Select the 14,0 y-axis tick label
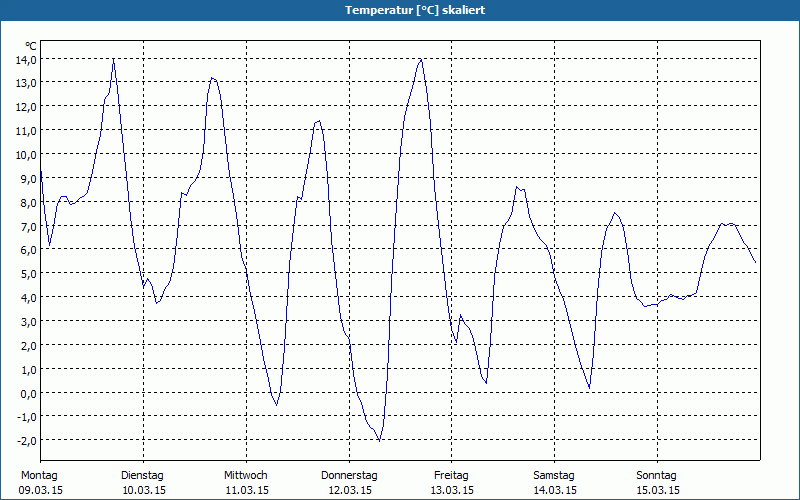The image size is (800, 500). (x=26, y=59)
